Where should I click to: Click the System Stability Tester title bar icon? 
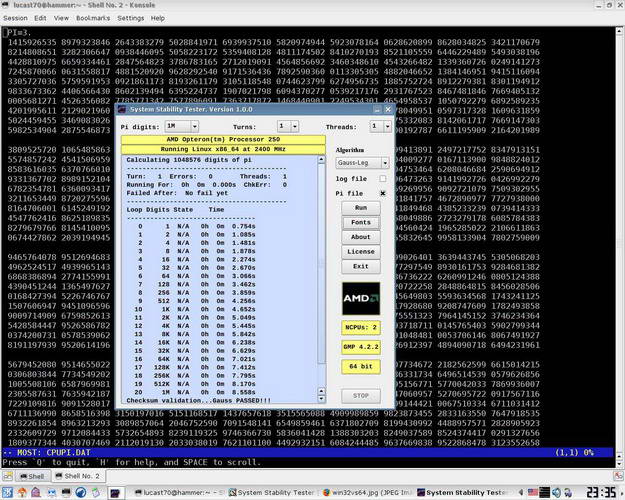[x=122, y=109]
